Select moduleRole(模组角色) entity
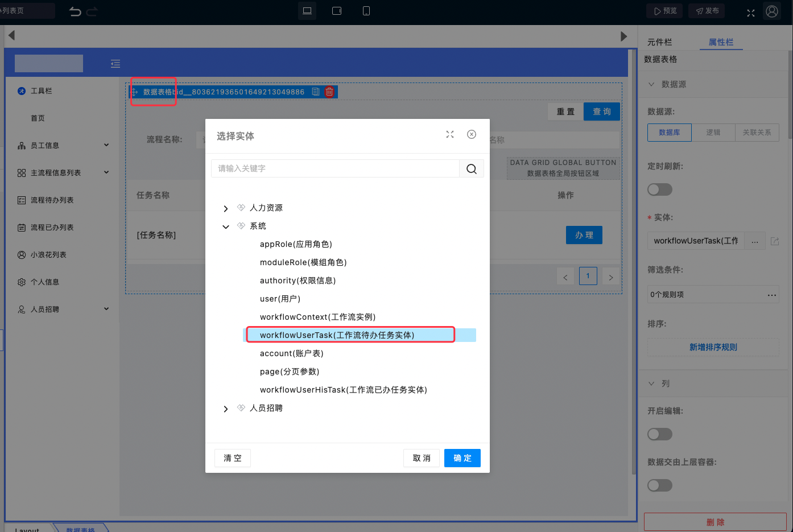Image resolution: width=793 pixels, height=532 pixels. pos(303,262)
